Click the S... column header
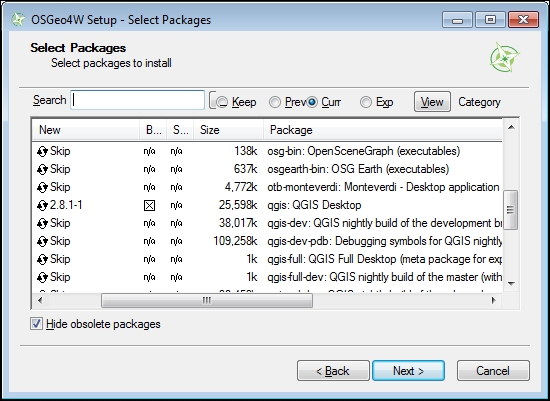550x401 pixels. point(180,130)
